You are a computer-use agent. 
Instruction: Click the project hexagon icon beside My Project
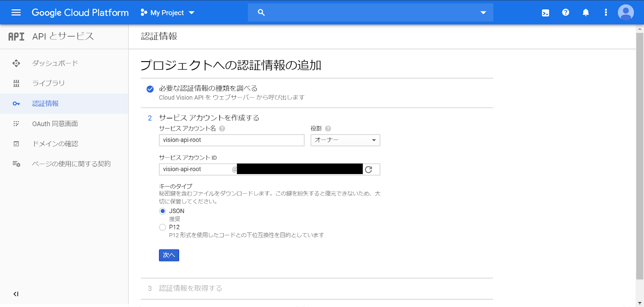[144, 12]
